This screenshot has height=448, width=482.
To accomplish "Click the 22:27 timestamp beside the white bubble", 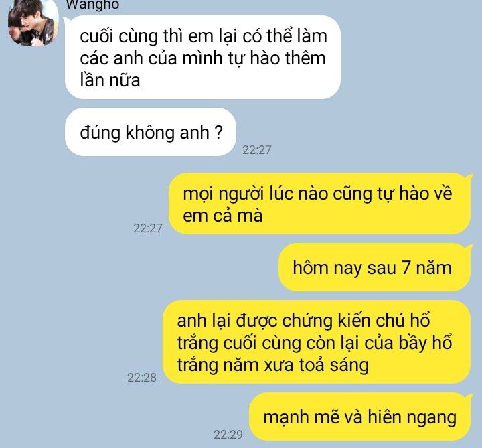I will pos(256,150).
